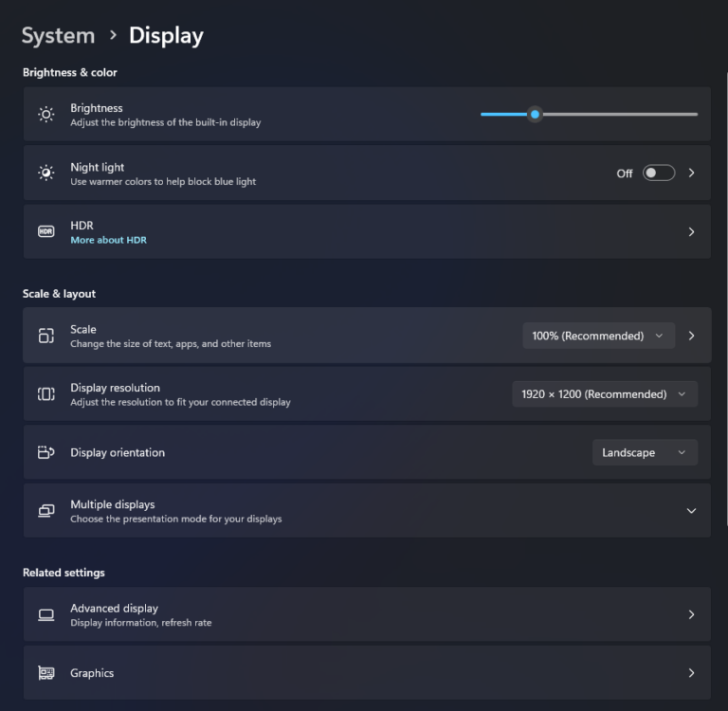This screenshot has width=728, height=711.
Task: Open Night light settings chevron
Action: pos(691,173)
